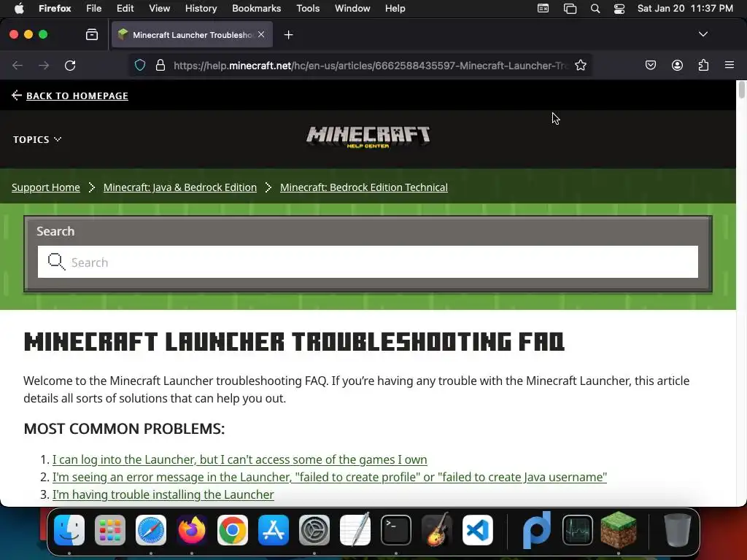Open the View menu
747x560 pixels.
coord(159,9)
